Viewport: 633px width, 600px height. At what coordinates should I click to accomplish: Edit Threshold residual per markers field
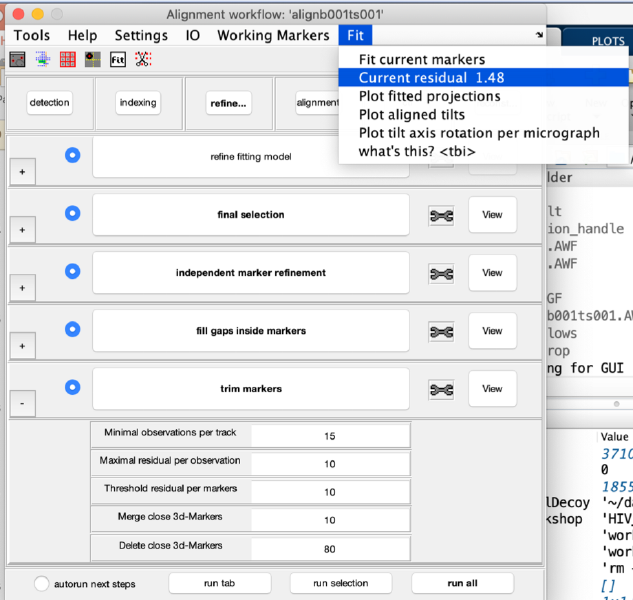click(x=330, y=492)
